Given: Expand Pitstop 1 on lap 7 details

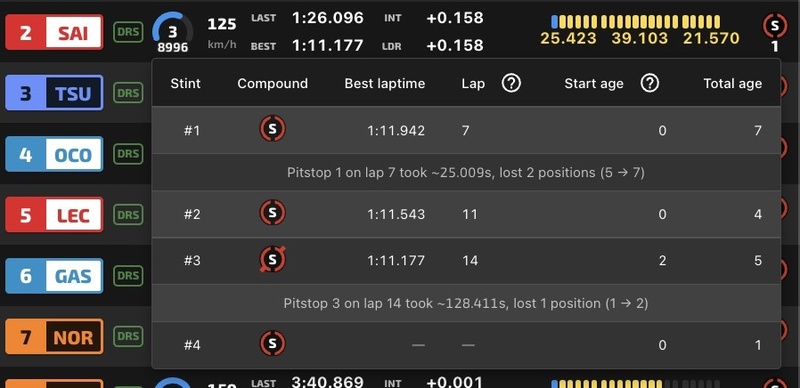Looking at the screenshot, I should [x=466, y=173].
